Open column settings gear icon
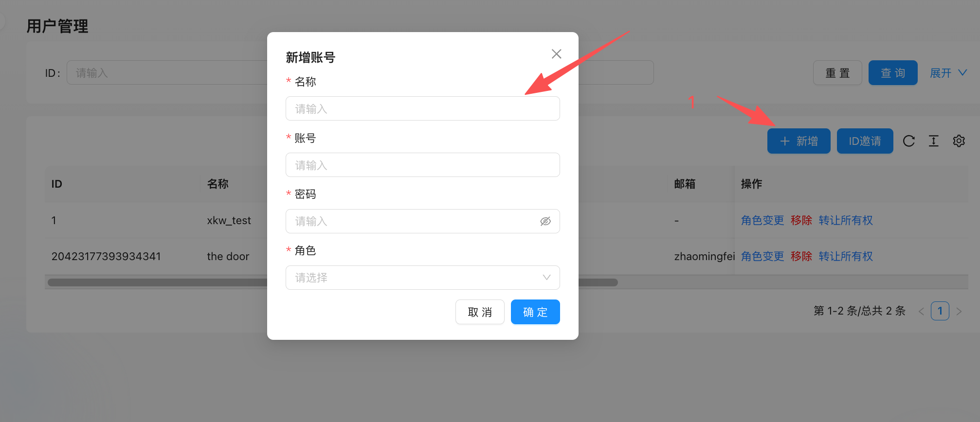The image size is (980, 422). (x=959, y=141)
